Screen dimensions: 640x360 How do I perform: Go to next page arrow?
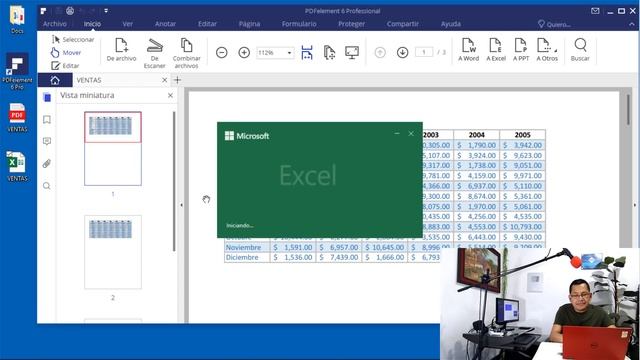[402, 53]
